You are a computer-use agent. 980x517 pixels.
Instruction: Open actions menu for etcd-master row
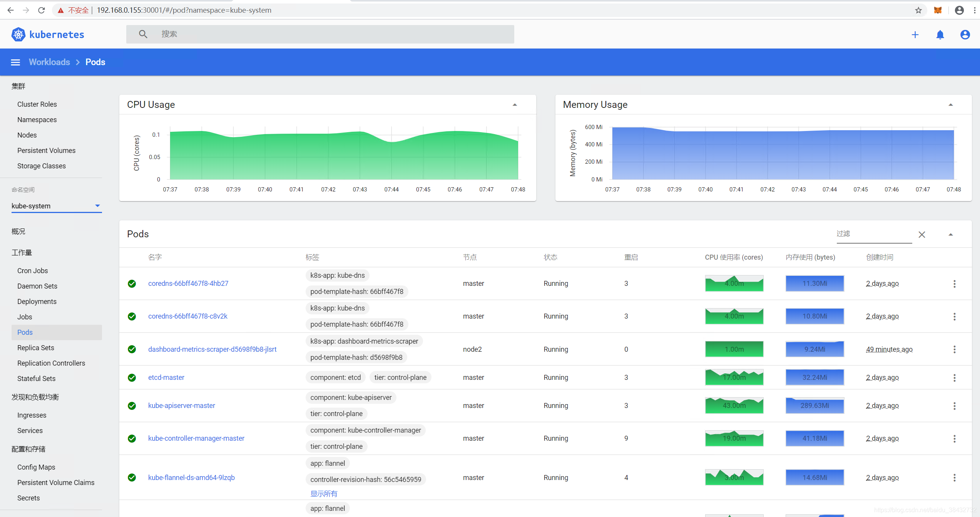point(954,378)
